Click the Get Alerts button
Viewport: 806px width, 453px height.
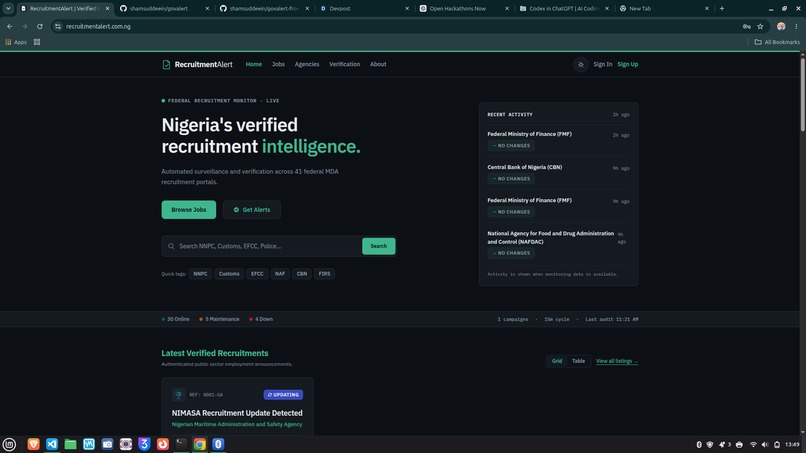click(252, 210)
